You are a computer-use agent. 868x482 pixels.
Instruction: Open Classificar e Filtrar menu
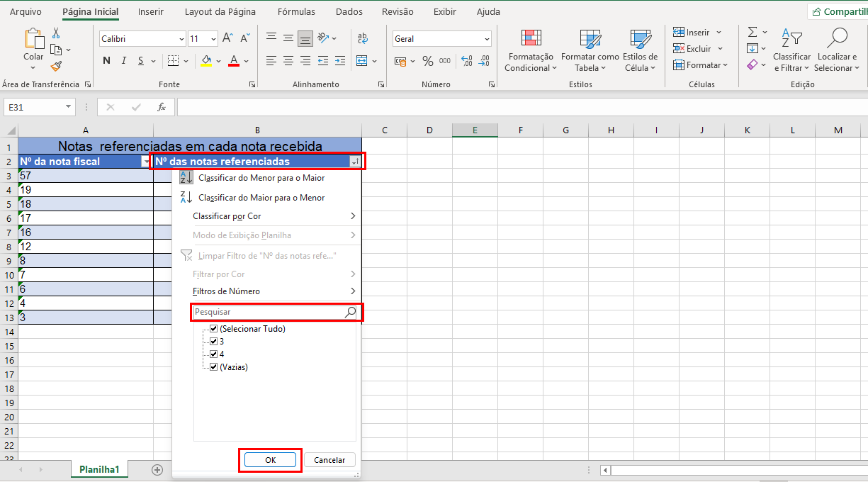point(791,50)
